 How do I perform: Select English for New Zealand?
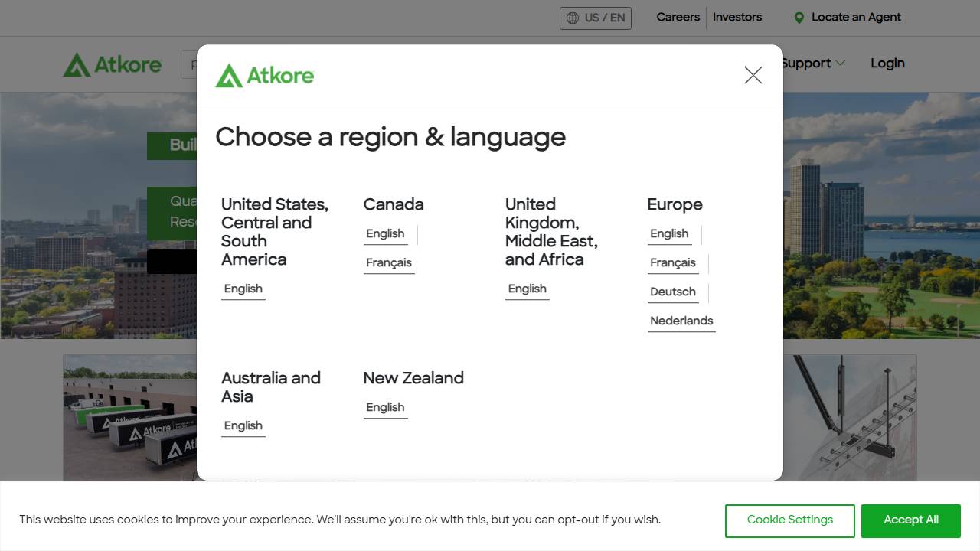(385, 407)
